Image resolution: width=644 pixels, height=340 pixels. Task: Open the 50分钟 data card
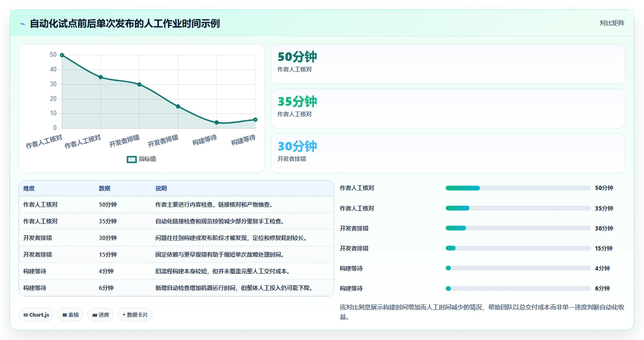[448, 64]
